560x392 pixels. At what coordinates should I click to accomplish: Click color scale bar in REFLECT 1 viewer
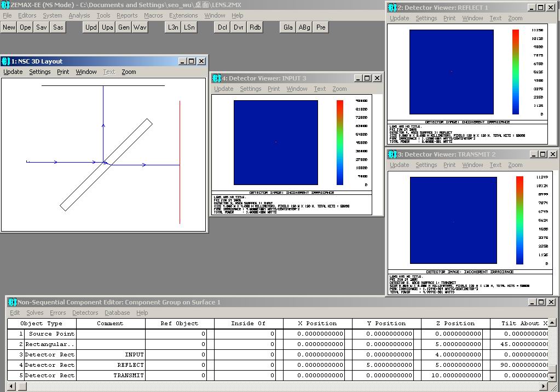click(x=515, y=72)
